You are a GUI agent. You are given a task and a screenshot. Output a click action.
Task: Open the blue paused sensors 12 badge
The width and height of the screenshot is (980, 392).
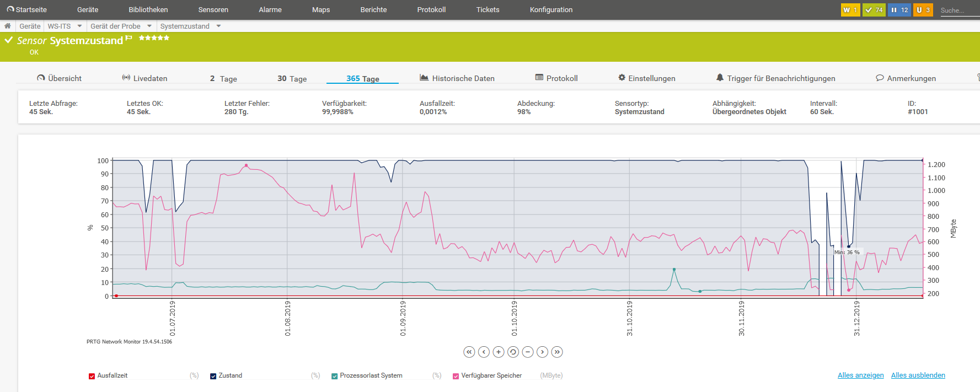(899, 10)
